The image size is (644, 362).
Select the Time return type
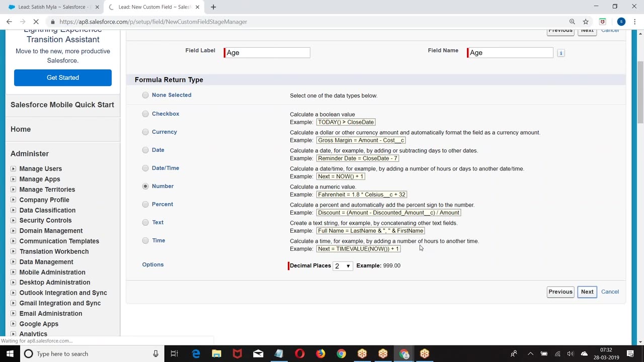(145, 240)
